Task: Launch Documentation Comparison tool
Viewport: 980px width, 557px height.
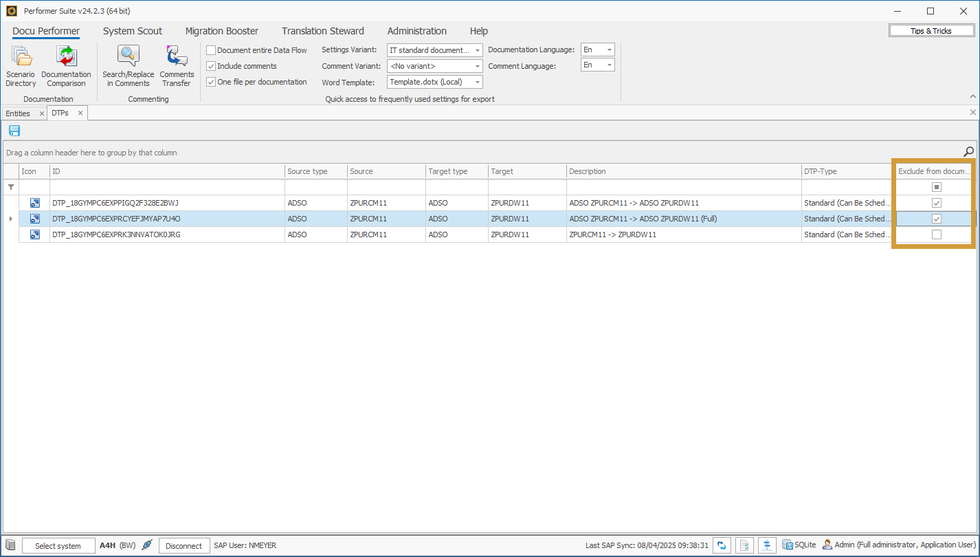Action: click(x=66, y=67)
